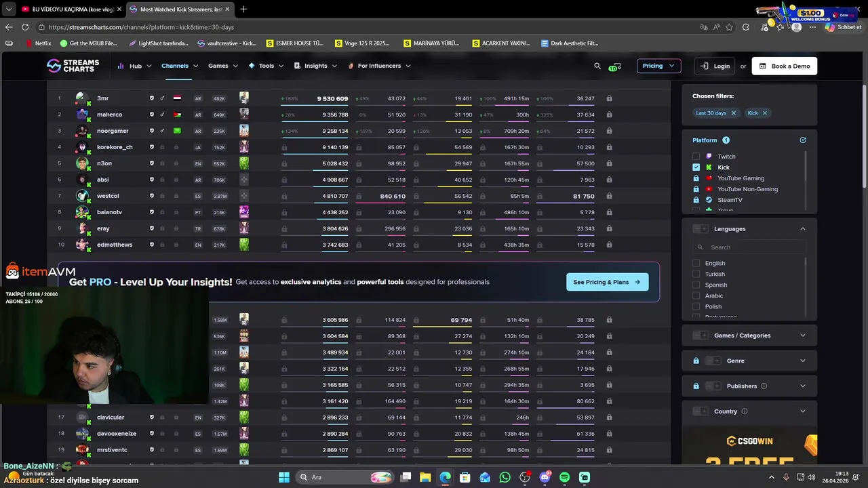Open the Hub navigation dropdown

click(134, 66)
